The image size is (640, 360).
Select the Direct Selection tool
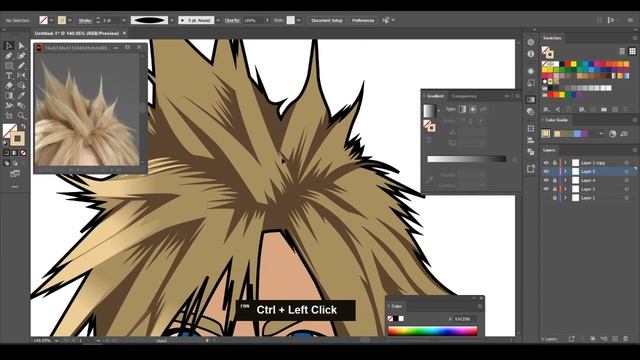pyautogui.click(x=21, y=46)
